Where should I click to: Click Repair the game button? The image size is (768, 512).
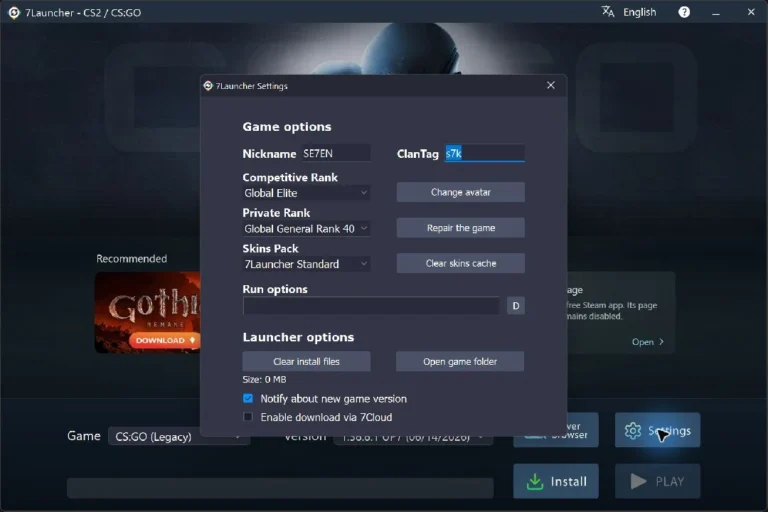(x=460, y=228)
